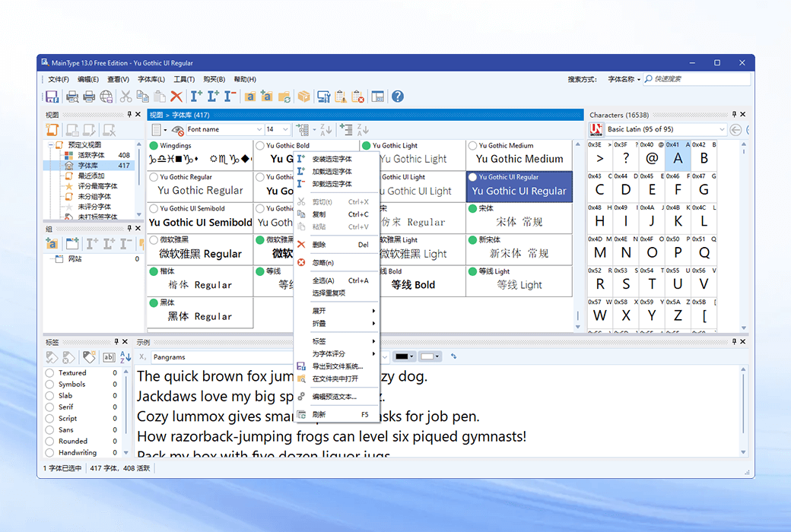Viewport: 791px width, 532px height.
Task: Click new folder icon in 组 panel
Action: [72, 244]
